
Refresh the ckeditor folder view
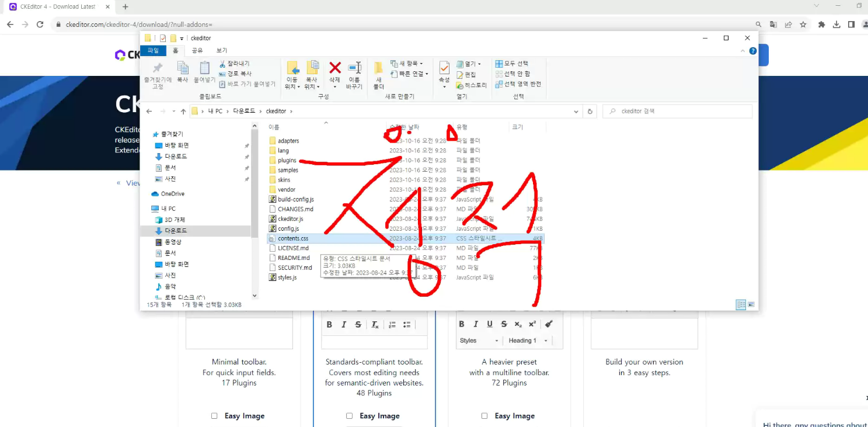tap(590, 111)
